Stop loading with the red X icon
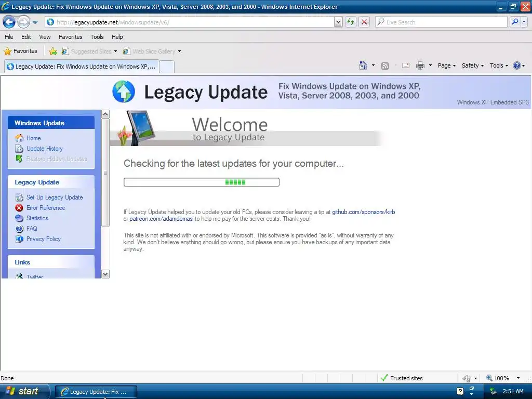Image resolution: width=532 pixels, height=399 pixels. pos(364,22)
